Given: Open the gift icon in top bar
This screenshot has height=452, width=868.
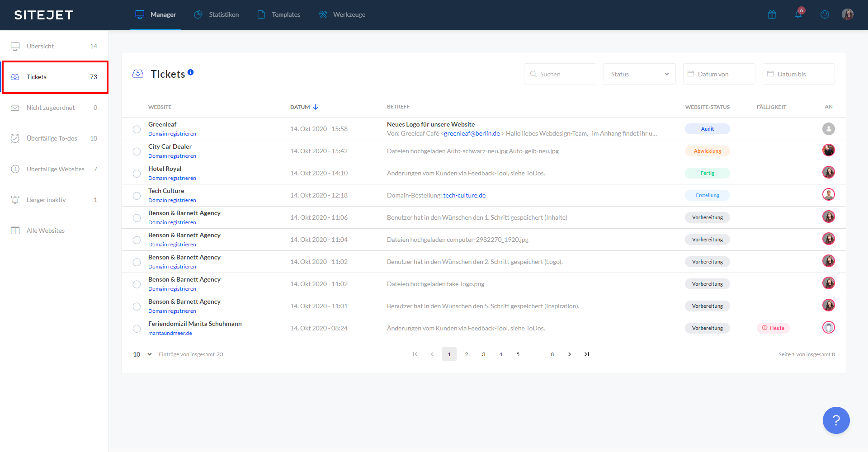Looking at the screenshot, I should [x=772, y=14].
